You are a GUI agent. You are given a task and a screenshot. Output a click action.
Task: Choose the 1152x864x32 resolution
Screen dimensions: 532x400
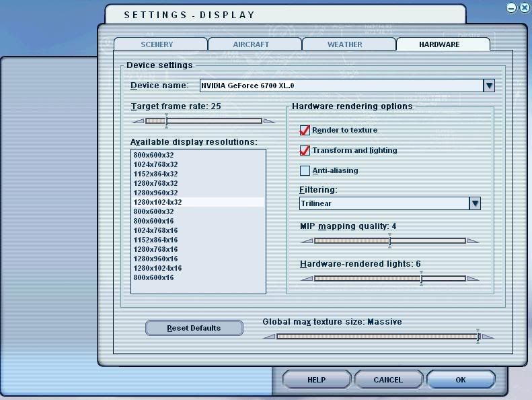198,174
